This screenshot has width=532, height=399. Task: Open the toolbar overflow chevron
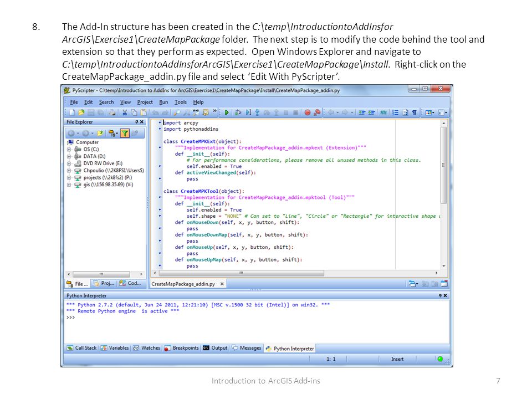pyautogui.click(x=215, y=111)
